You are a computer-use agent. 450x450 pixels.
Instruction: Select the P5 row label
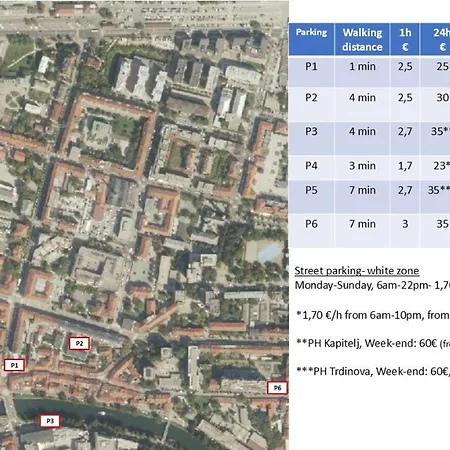[311, 190]
